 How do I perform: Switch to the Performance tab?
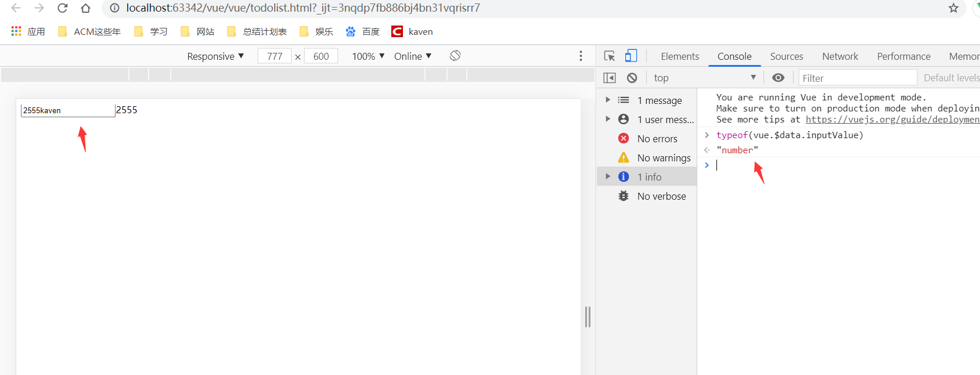pos(903,56)
